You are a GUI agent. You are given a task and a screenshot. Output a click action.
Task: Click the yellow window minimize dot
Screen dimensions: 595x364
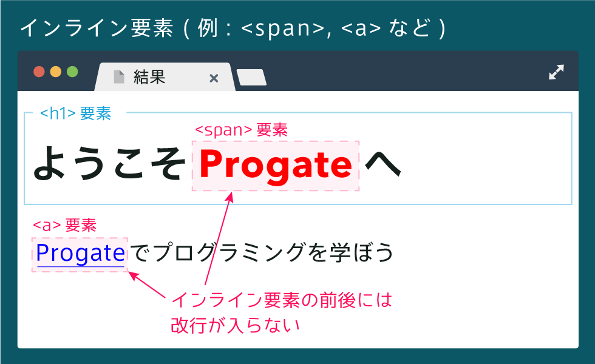[x=56, y=72]
